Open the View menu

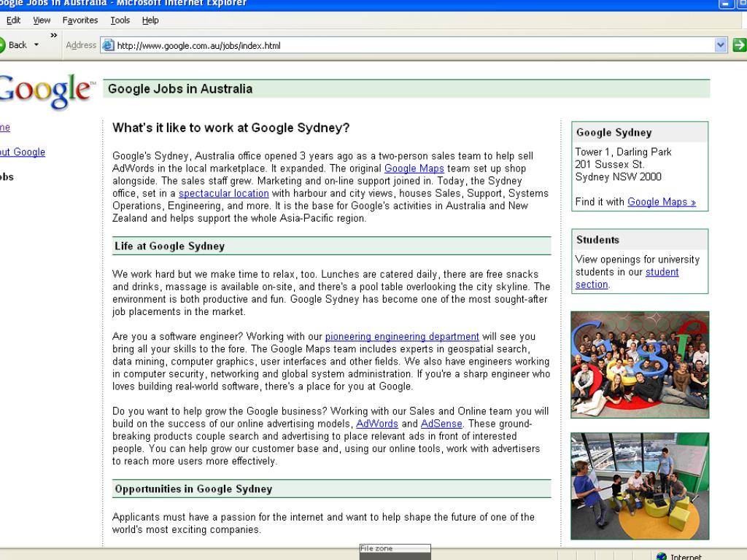coord(42,20)
